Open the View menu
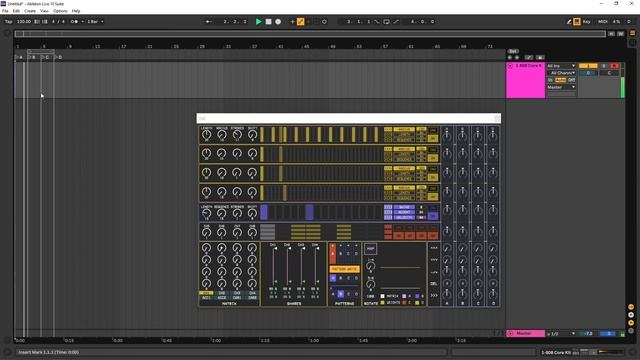Image resolution: width=640 pixels, height=360 pixels. coord(44,11)
